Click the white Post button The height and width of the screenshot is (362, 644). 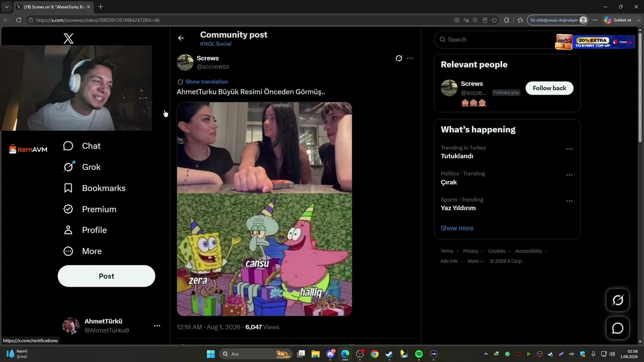(x=107, y=276)
